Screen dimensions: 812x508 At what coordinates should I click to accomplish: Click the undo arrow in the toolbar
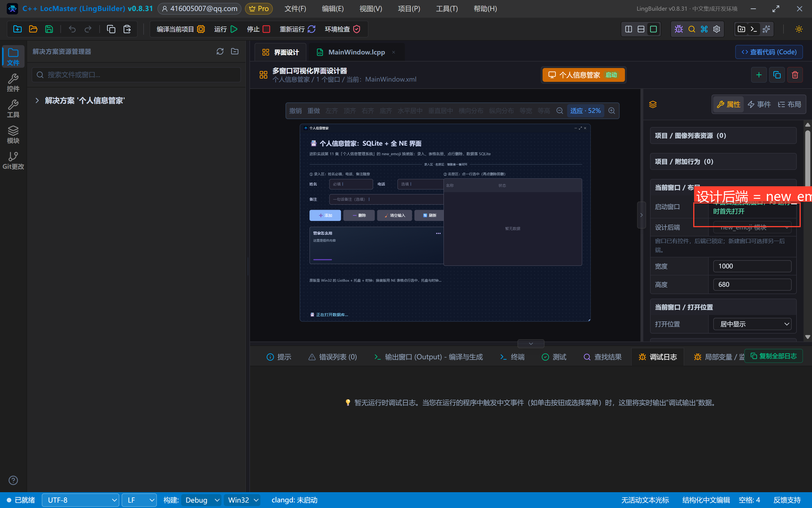[72, 29]
